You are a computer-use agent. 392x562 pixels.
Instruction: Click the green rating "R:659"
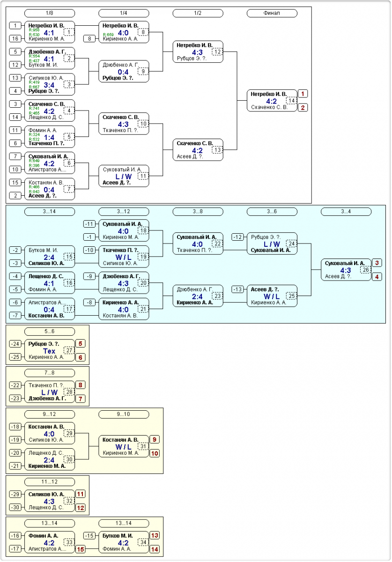click(x=108, y=35)
